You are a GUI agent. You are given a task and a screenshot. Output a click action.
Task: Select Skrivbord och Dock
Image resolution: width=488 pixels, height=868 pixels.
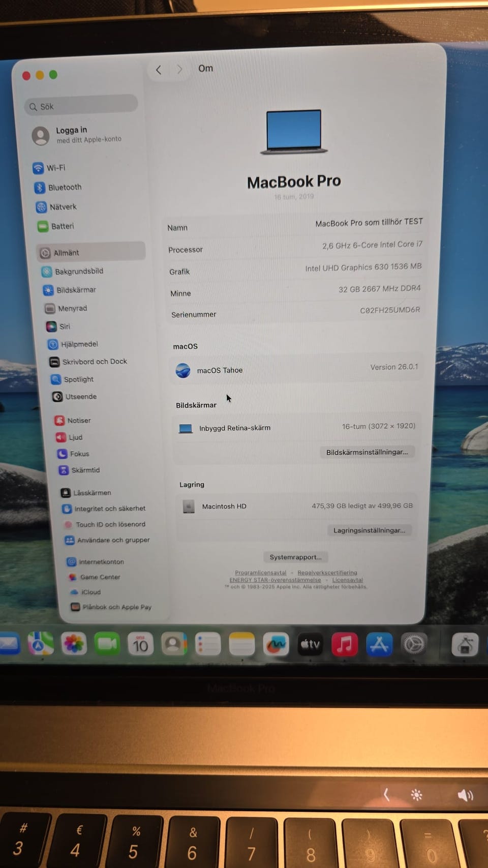pyautogui.click(x=88, y=362)
